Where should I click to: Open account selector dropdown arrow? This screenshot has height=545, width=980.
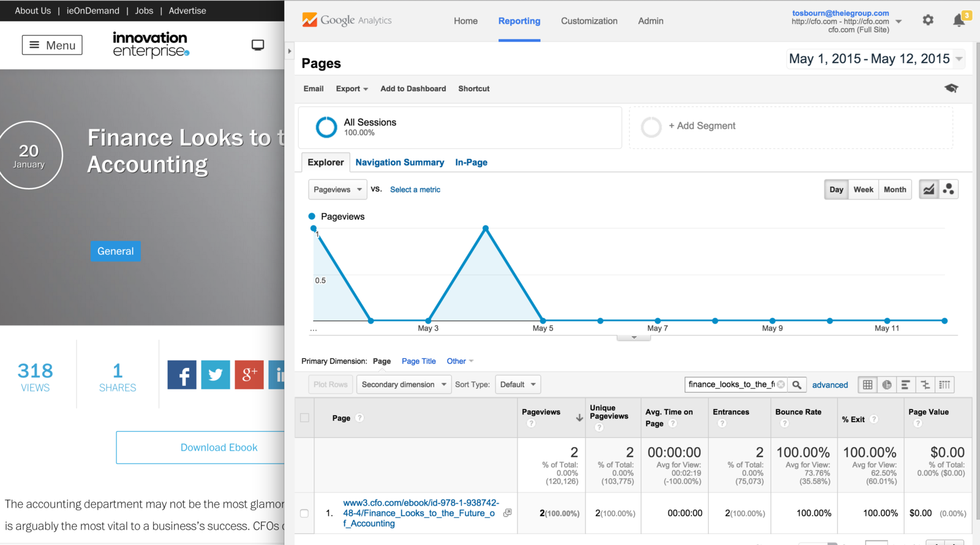899,21
